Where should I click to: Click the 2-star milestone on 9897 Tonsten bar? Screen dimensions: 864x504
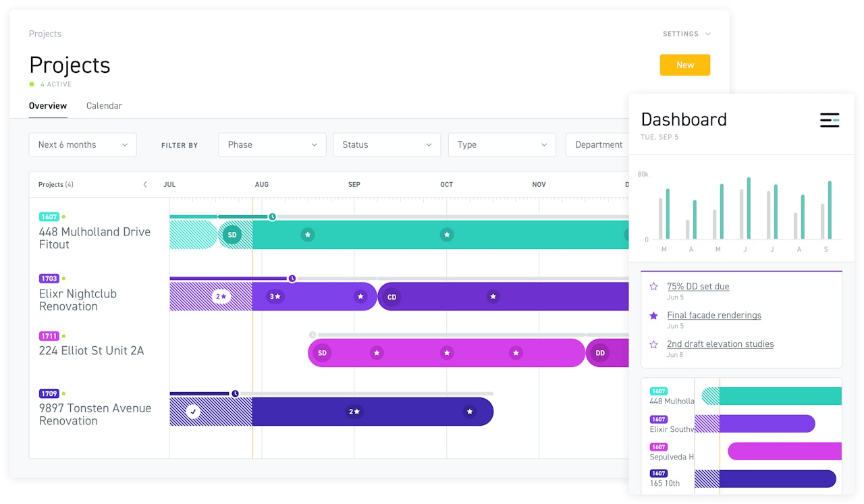354,412
